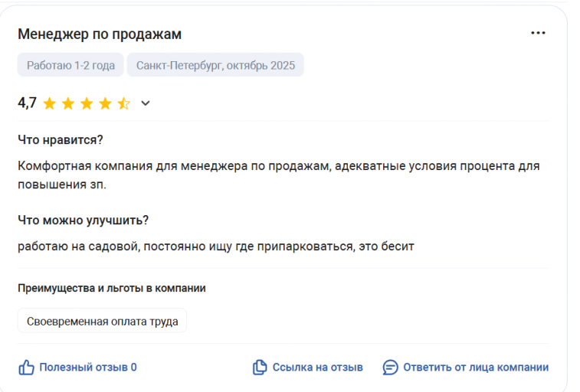Click 'Ответить от лица компании'
The image size is (580, 392).
(x=476, y=367)
